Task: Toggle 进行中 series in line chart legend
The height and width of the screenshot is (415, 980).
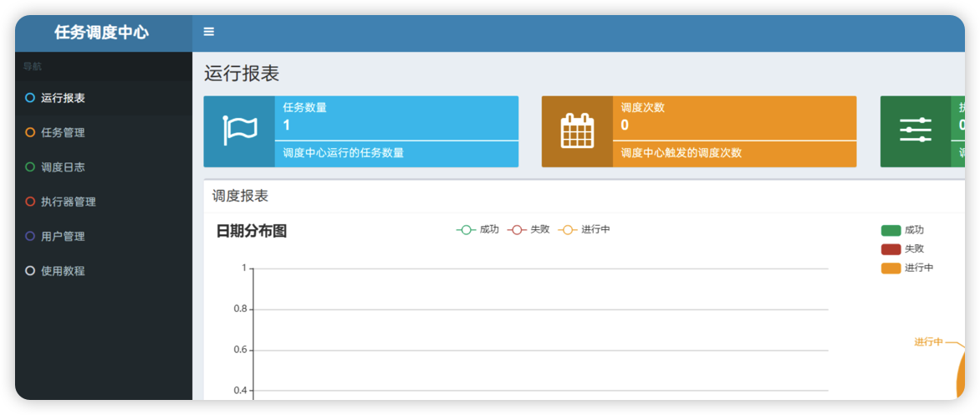Action: coord(584,229)
